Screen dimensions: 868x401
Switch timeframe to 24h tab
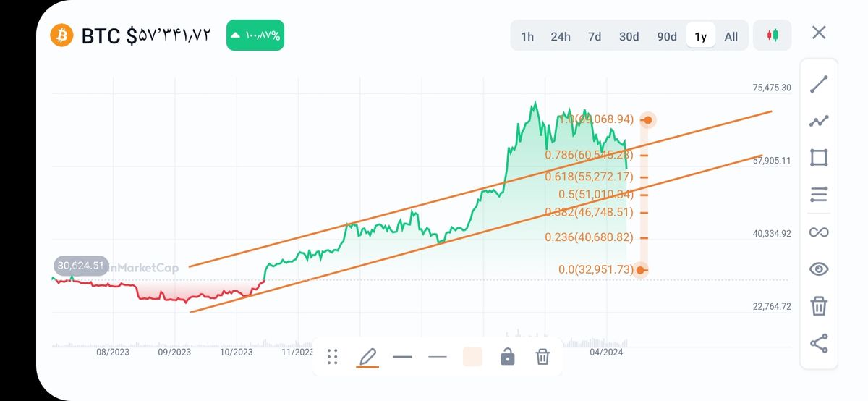(x=561, y=36)
